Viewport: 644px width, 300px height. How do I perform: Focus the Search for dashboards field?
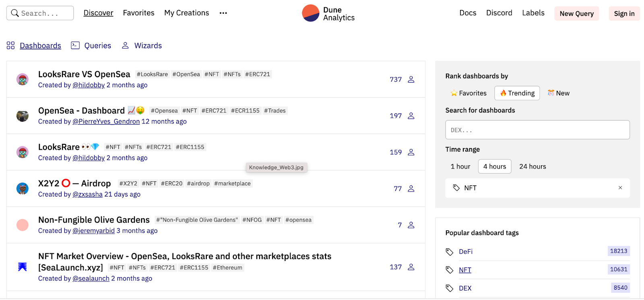pos(537,130)
